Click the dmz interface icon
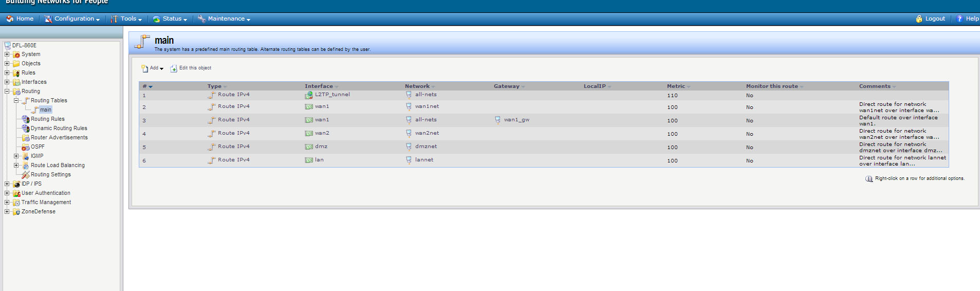The width and height of the screenshot is (980, 291). click(309, 147)
